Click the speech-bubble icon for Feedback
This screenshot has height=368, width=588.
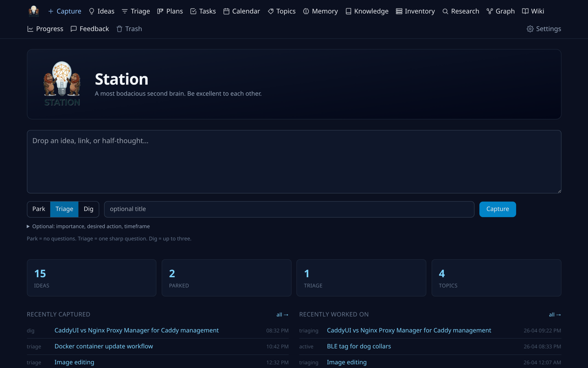74,29
